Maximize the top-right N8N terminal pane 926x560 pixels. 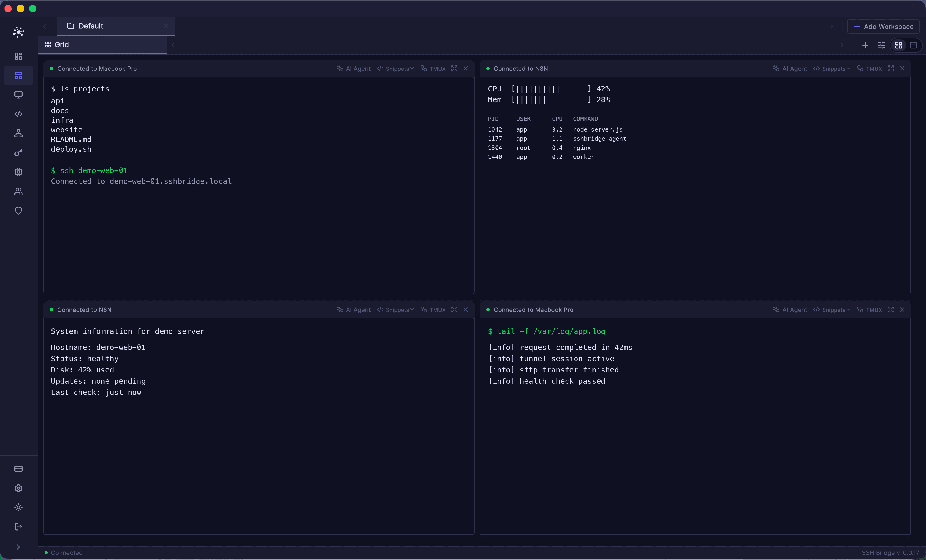click(891, 68)
